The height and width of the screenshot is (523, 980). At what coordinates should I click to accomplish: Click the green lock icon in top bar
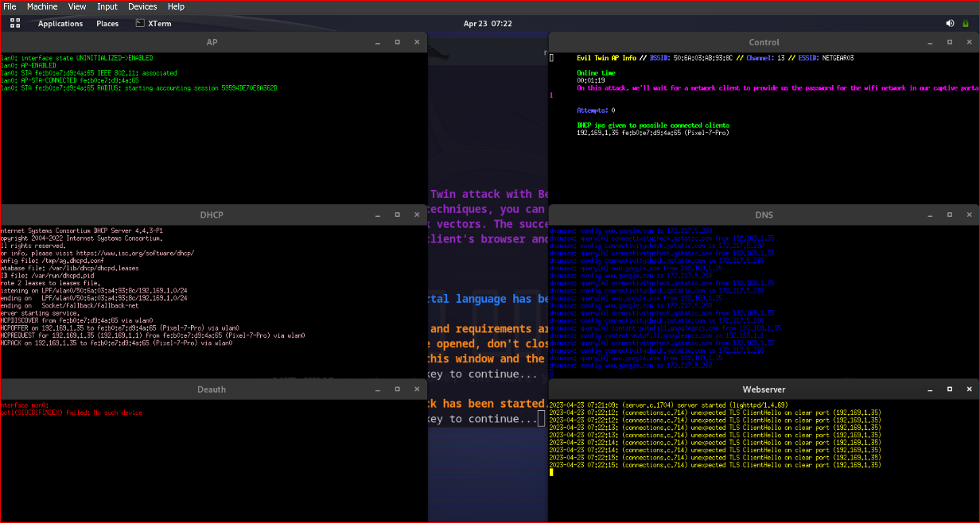tap(966, 23)
